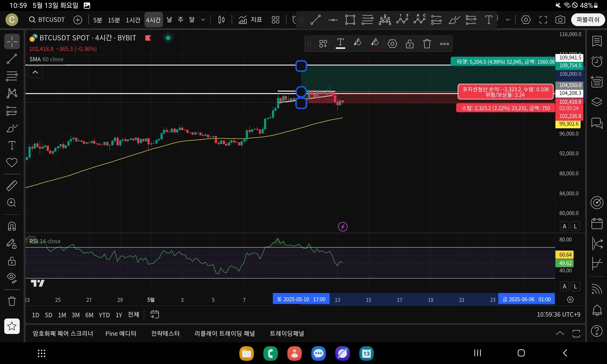Collapse the indicator legend arrow
Viewport: 607px width, 364px height.
35,72
